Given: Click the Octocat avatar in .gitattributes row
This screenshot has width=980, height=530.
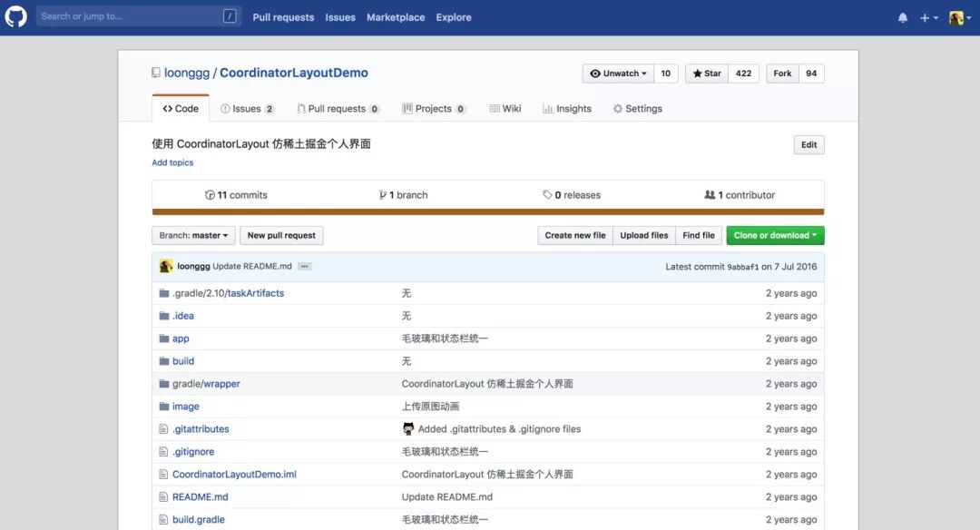Looking at the screenshot, I should click(408, 428).
